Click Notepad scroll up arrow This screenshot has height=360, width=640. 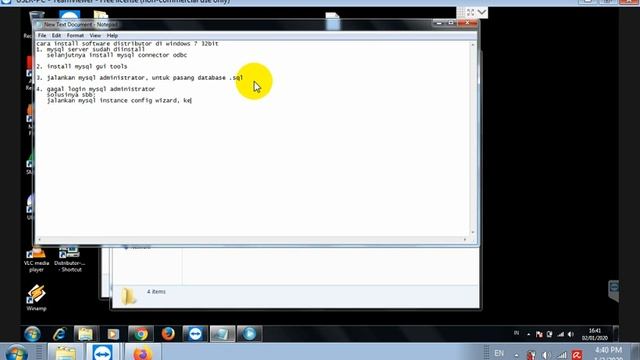click(x=473, y=44)
